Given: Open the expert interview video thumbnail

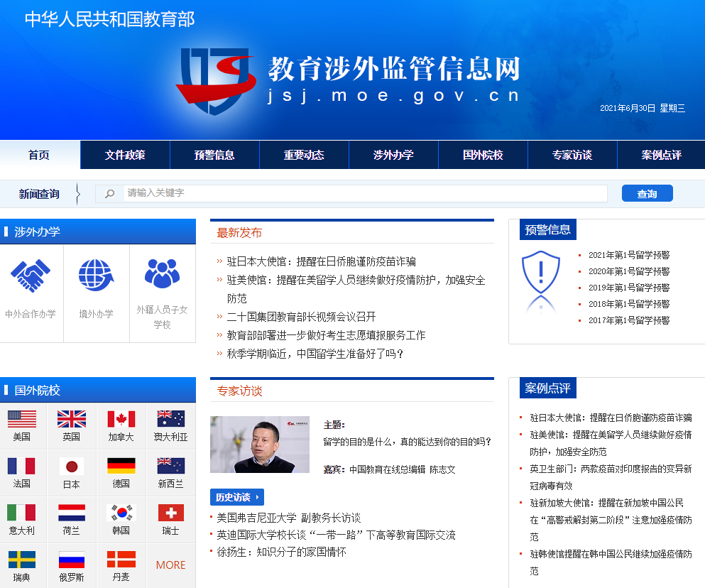Looking at the screenshot, I should pos(260,445).
